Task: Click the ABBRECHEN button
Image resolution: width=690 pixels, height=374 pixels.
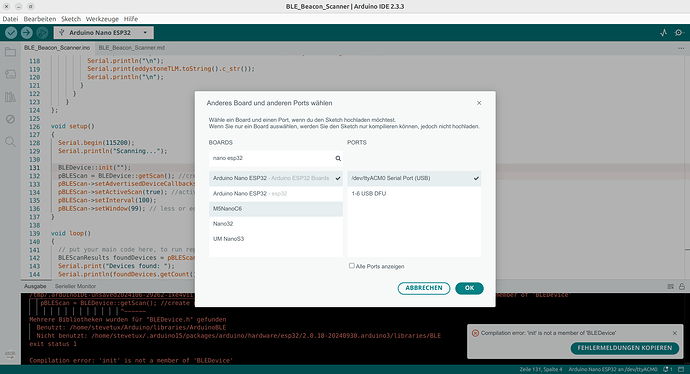Action: pyautogui.click(x=424, y=288)
